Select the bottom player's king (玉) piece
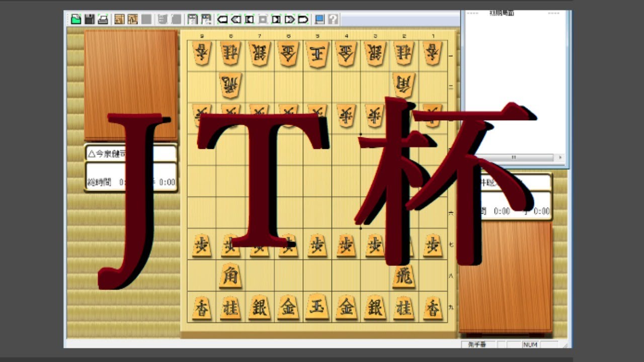Screen dimensions: 644x362 [317, 307]
